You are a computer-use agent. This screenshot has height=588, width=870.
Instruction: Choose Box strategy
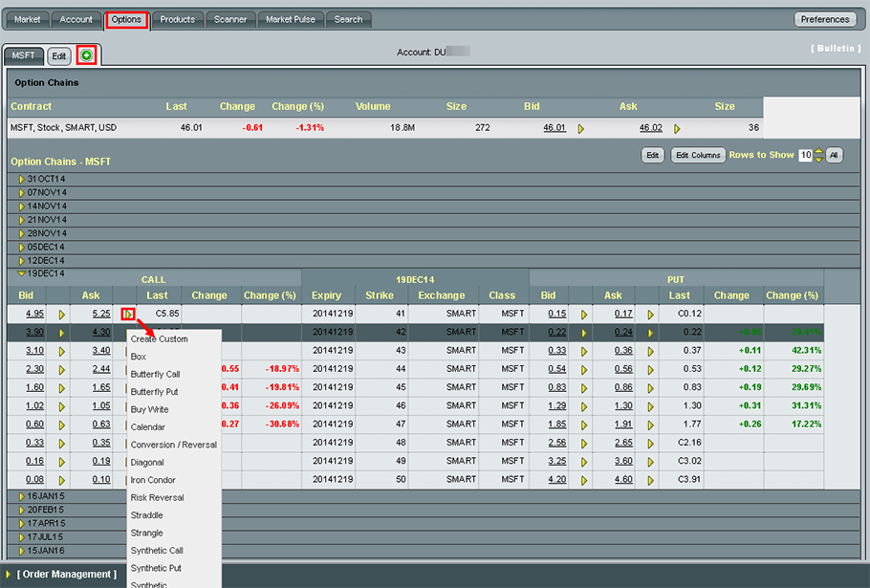click(x=139, y=357)
